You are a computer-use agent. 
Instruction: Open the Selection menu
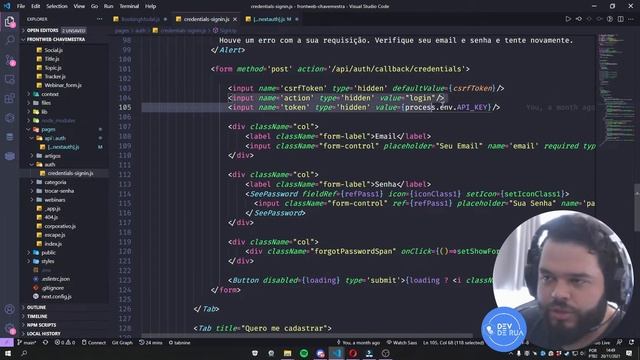point(57,6)
